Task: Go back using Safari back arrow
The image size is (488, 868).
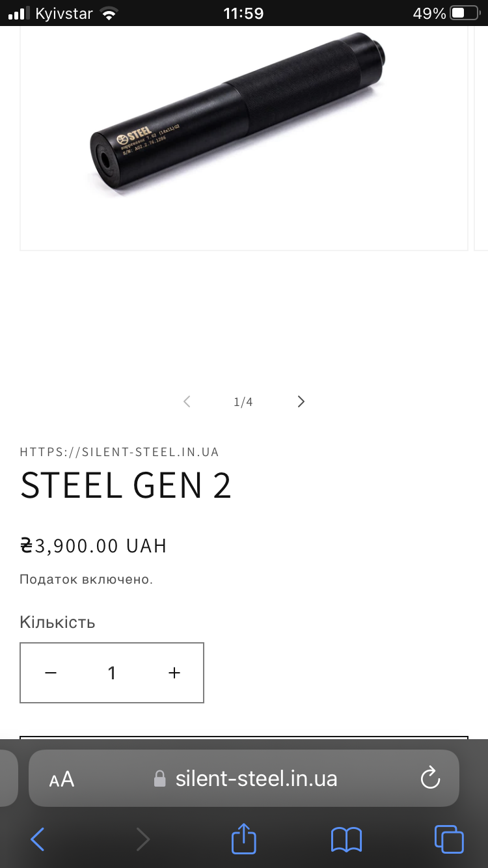Action: point(38,839)
